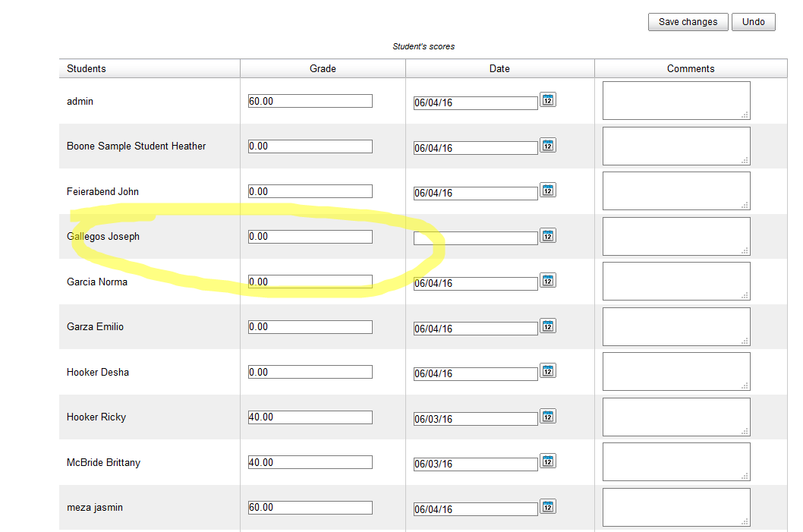Image resolution: width=803 pixels, height=532 pixels.
Task: Open date picker for Hooker Ricky
Action: coord(548,416)
